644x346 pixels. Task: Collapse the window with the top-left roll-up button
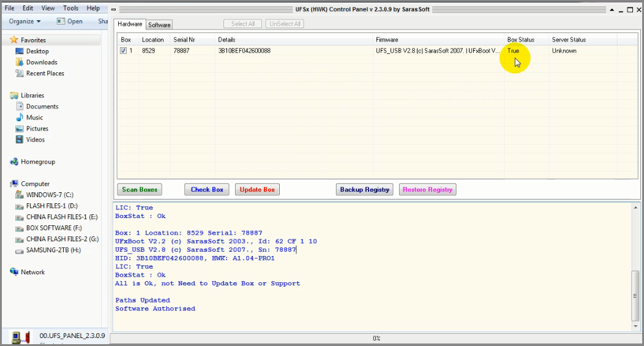(113, 9)
